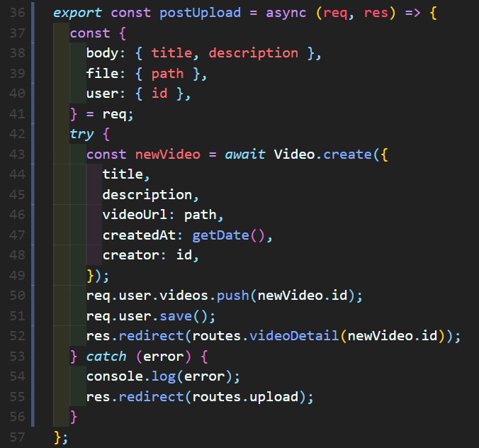Click the req assignment on line 41
The width and height of the screenshot is (479, 448).
point(114,114)
